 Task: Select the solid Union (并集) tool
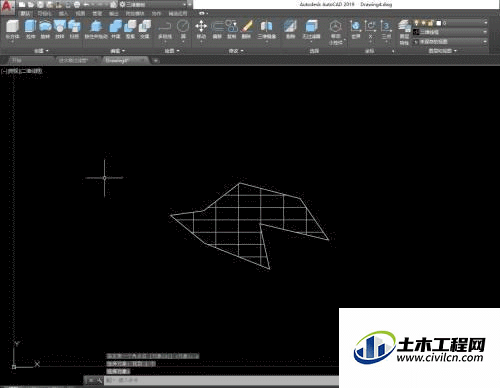116,29
